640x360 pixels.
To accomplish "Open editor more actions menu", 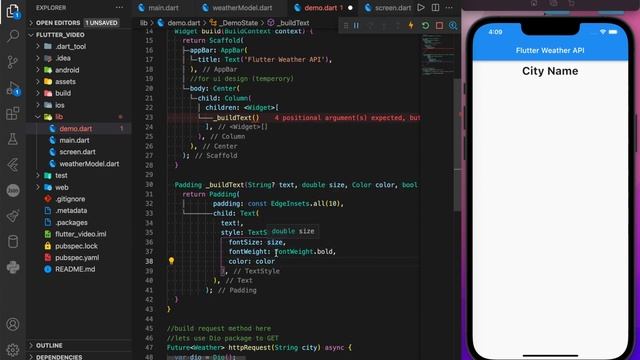I will pyautogui.click(x=449, y=7).
